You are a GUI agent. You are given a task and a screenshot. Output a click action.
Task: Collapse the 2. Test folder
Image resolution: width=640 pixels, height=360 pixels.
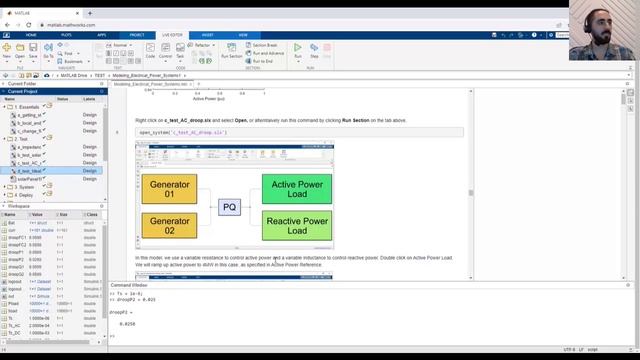coord(4,139)
